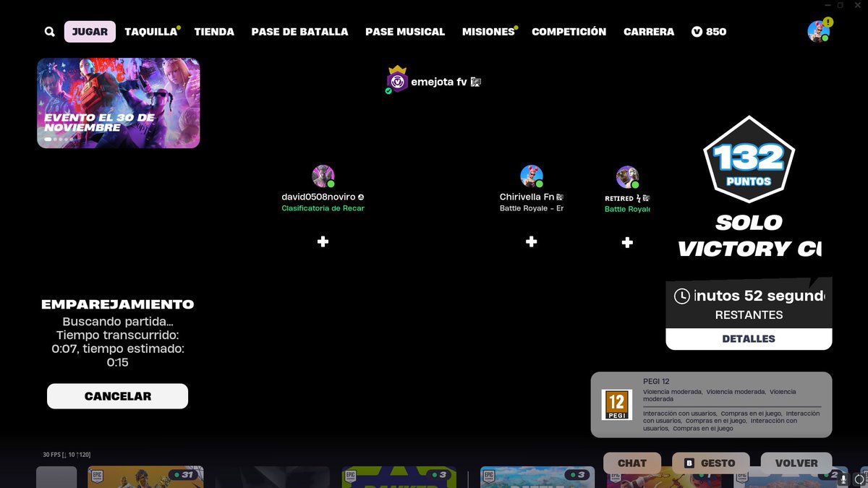
Task: Open RETIRED friend avatar
Action: 627,177
